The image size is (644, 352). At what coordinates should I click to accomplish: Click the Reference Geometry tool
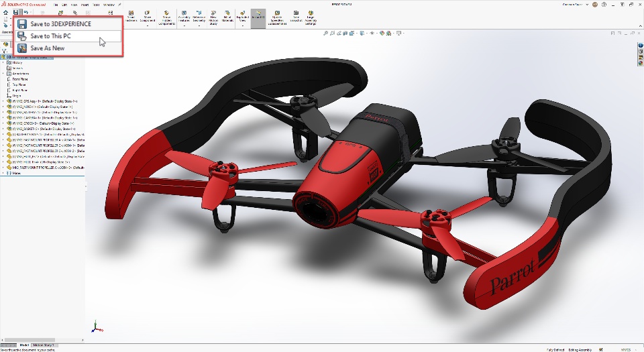point(199,17)
